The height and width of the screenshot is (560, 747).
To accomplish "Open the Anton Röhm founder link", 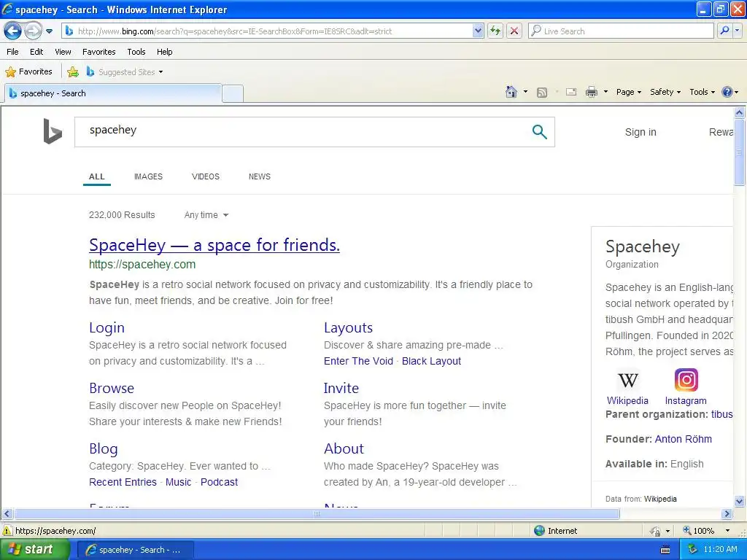I will point(683,439).
